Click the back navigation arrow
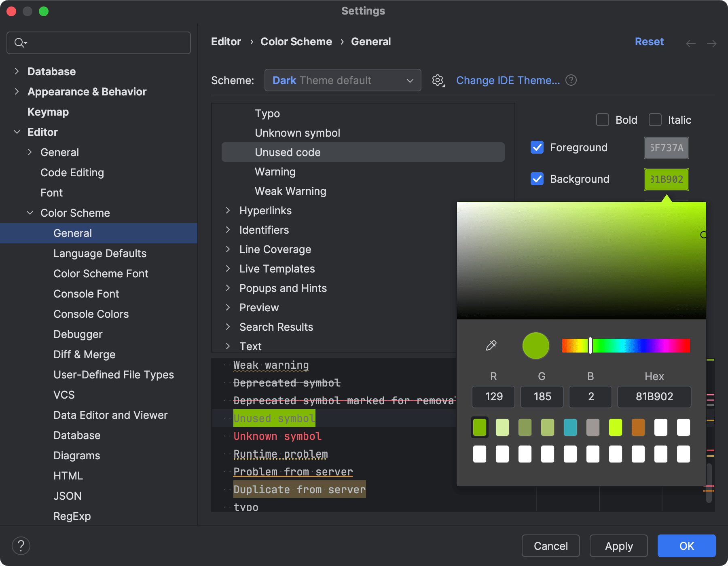Screen dimensions: 728x566 coord(691,43)
